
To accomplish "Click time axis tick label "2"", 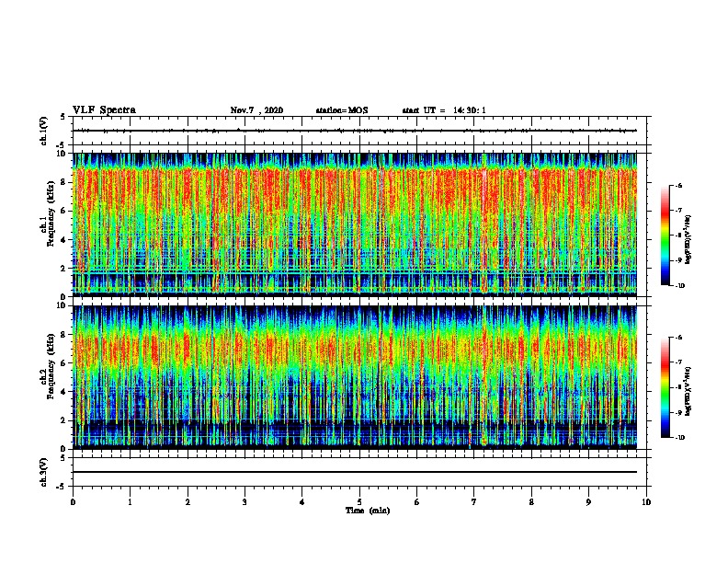I will [188, 501].
